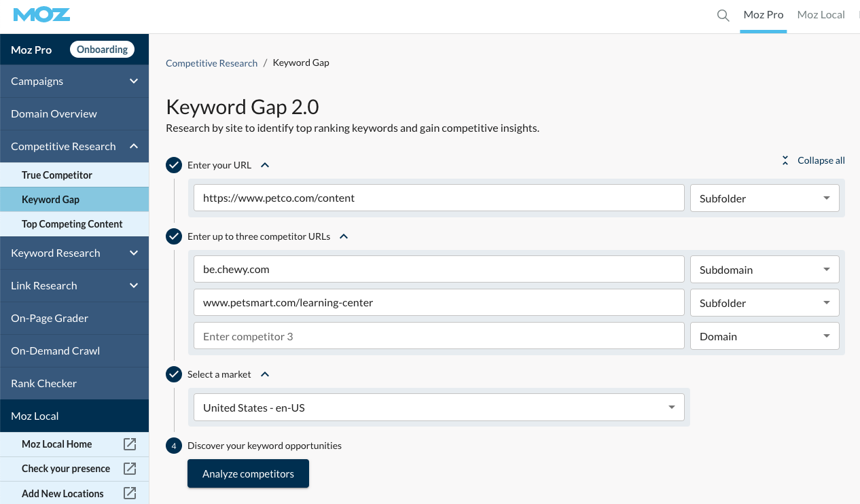Click the Moz logo
This screenshot has width=860, height=504.
[41, 15]
